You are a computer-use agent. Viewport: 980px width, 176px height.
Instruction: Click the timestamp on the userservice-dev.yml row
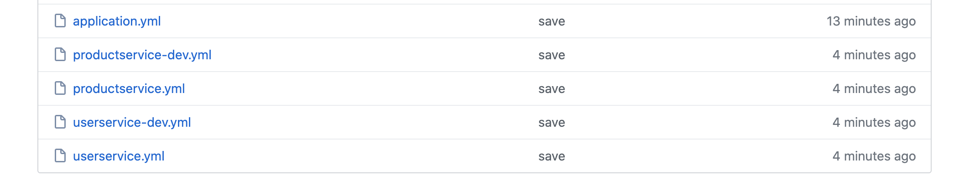[x=874, y=123]
